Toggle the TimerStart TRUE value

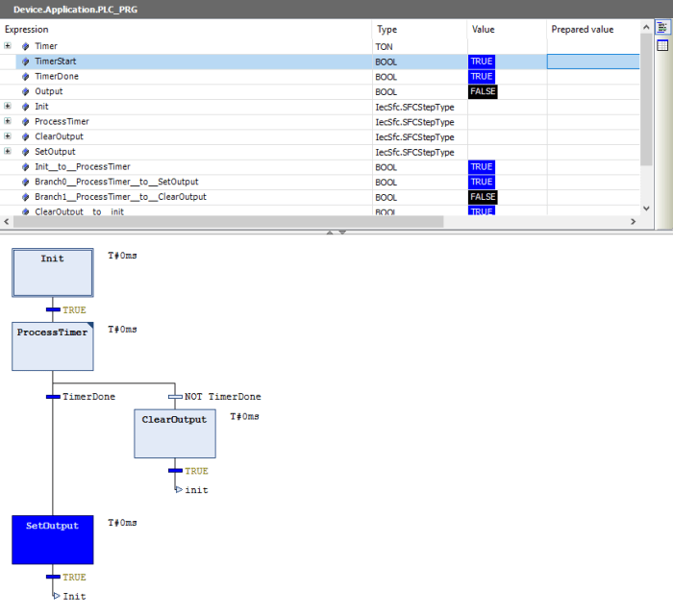(481, 61)
